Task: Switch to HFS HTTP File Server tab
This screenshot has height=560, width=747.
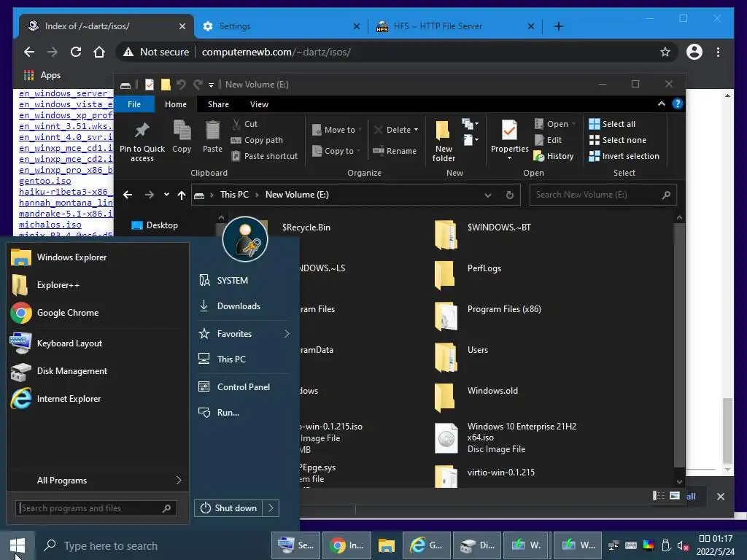Action: tap(454, 26)
